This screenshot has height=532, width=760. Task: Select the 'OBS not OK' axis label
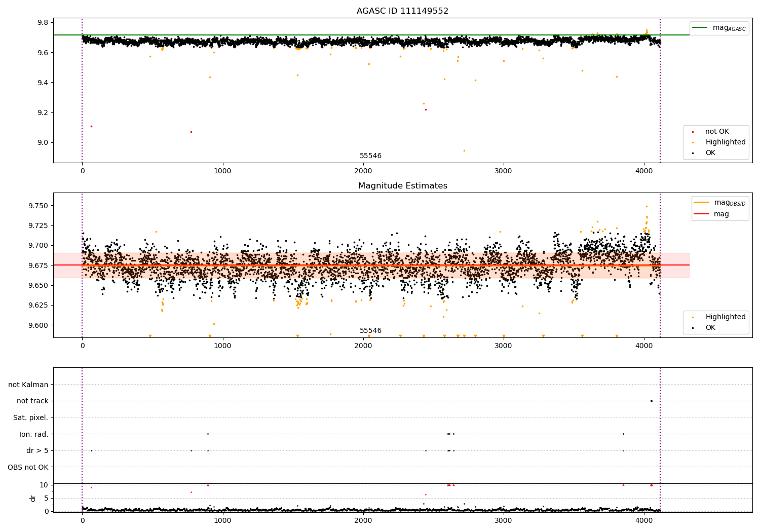pyautogui.click(x=28, y=467)
